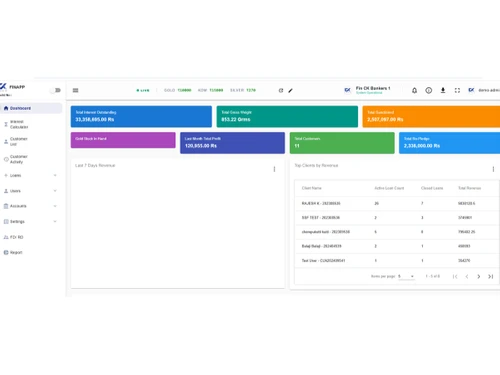Open the purple Gold Stock In Hand card
Image resolution: width=500 pixels, height=375 pixels.
[x=123, y=140]
